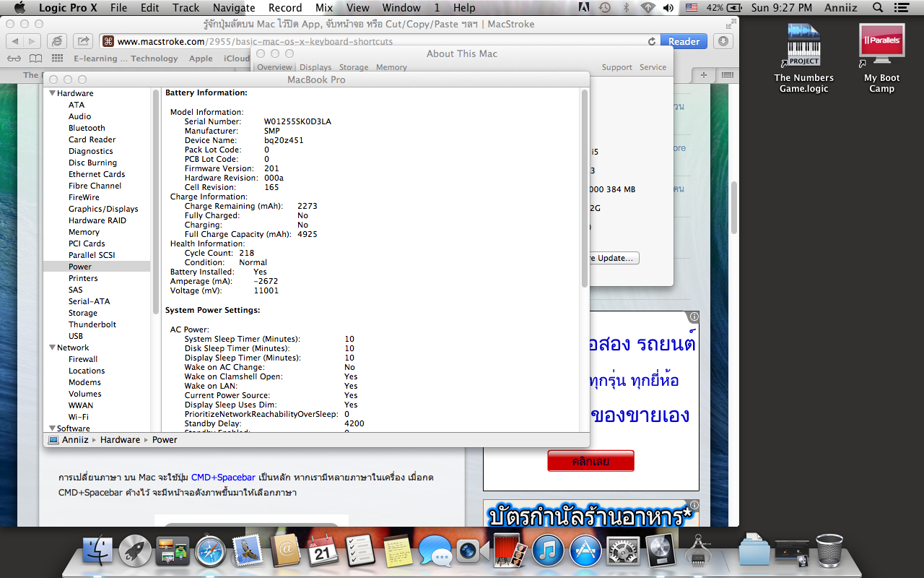Click the System Information chip icon in the Dock
This screenshot has height=578, width=924.
(698, 552)
